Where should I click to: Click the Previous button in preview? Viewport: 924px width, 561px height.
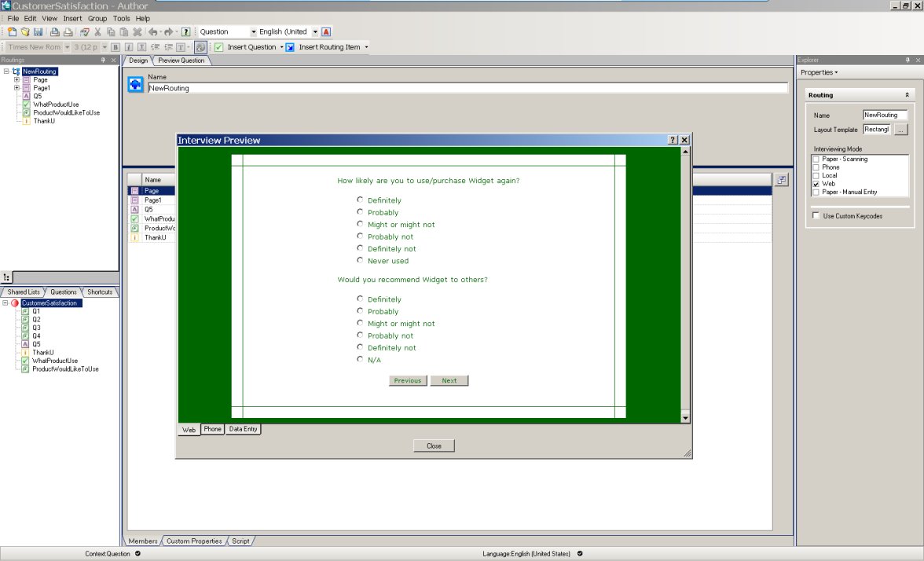point(408,380)
